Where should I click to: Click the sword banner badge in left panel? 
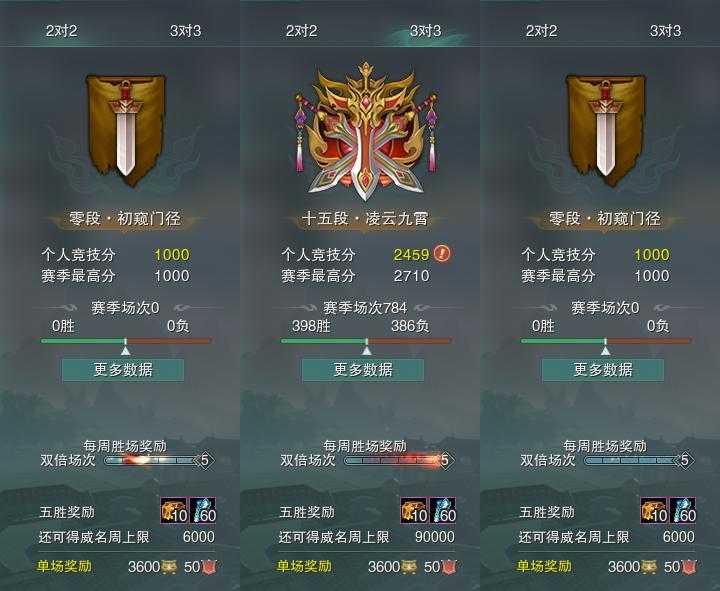[125, 130]
